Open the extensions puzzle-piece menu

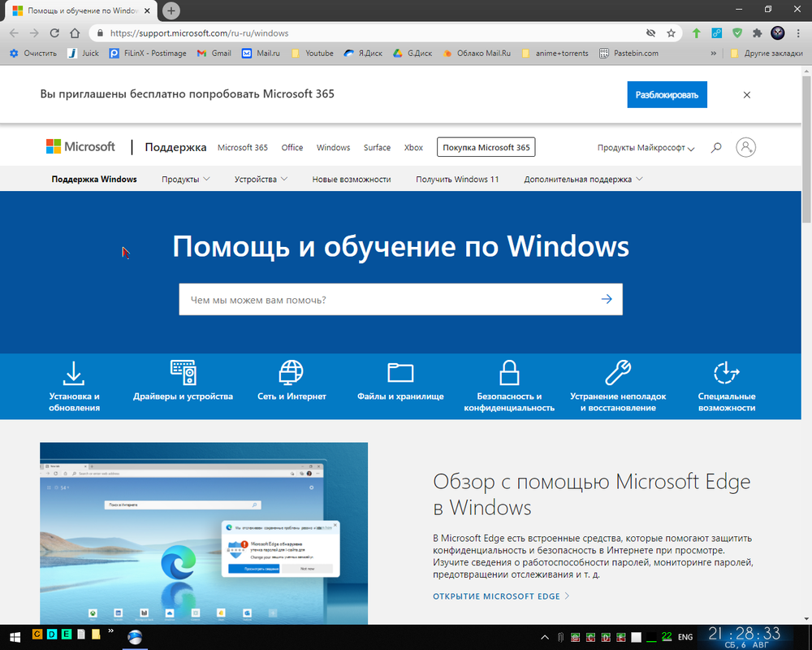(x=757, y=33)
